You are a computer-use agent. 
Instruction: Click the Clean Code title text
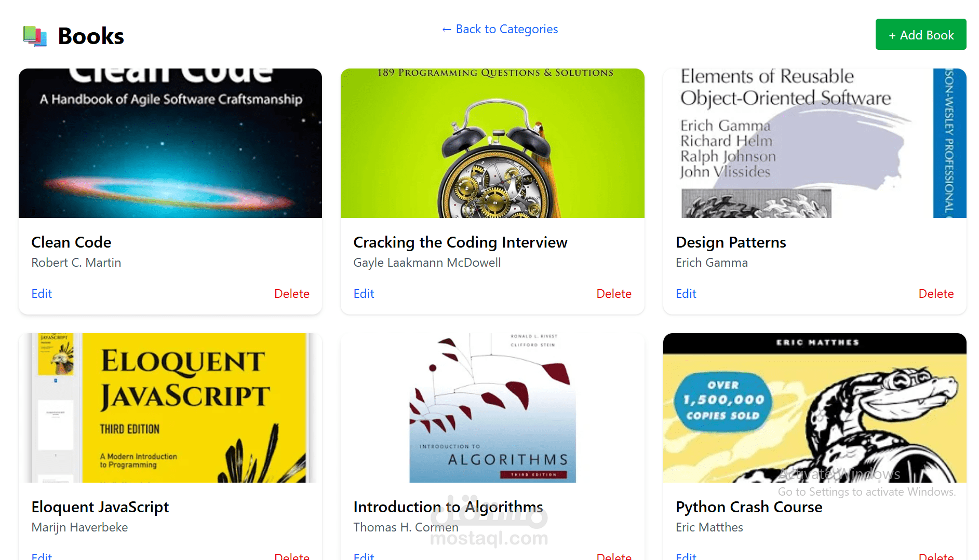click(71, 242)
